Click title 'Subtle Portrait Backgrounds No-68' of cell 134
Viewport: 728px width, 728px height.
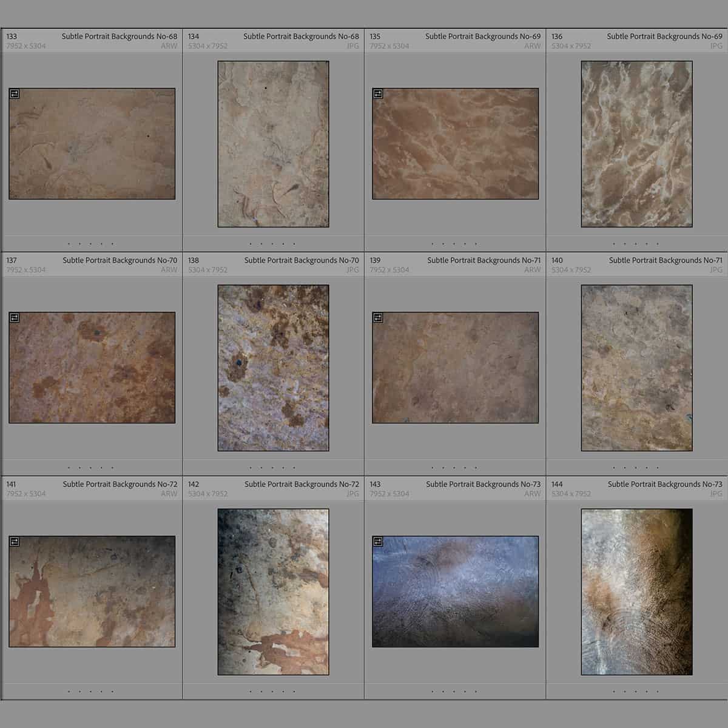301,36
